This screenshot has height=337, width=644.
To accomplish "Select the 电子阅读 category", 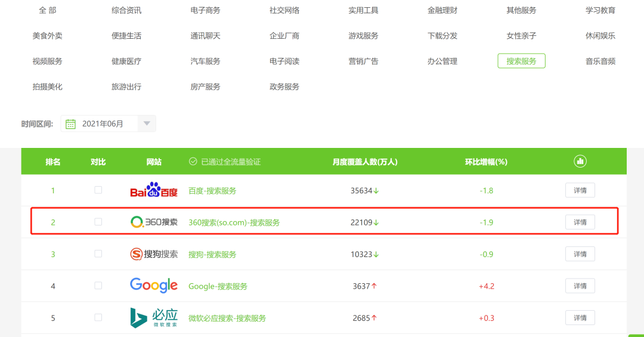I will click(x=284, y=61).
